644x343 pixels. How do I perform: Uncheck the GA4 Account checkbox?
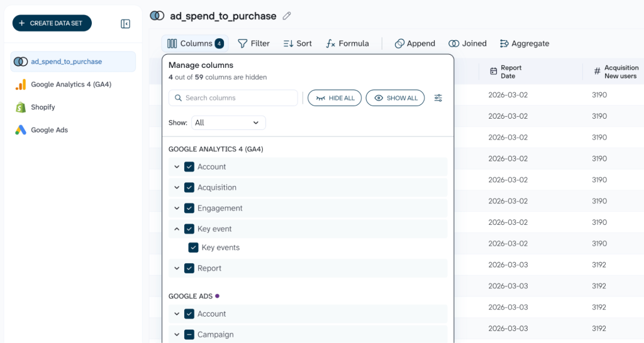[x=189, y=167]
